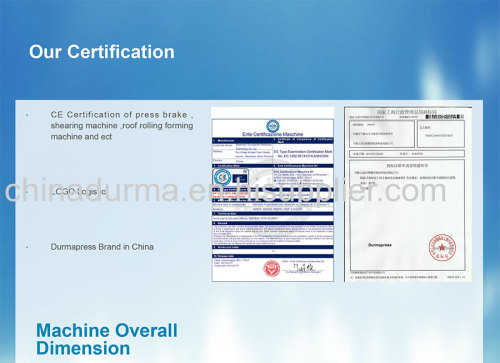Click the CE mark badge on certificate

tap(222, 177)
